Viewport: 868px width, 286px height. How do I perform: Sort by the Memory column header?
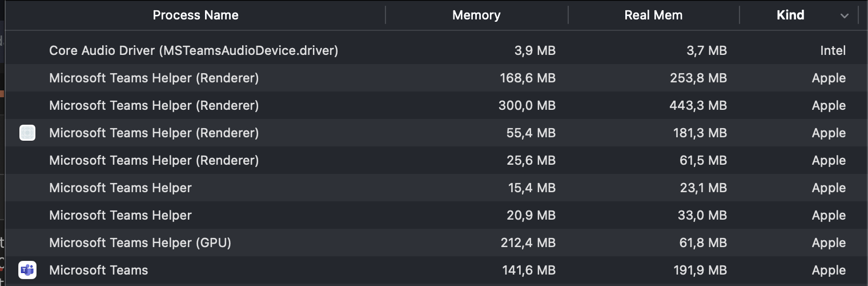point(476,15)
